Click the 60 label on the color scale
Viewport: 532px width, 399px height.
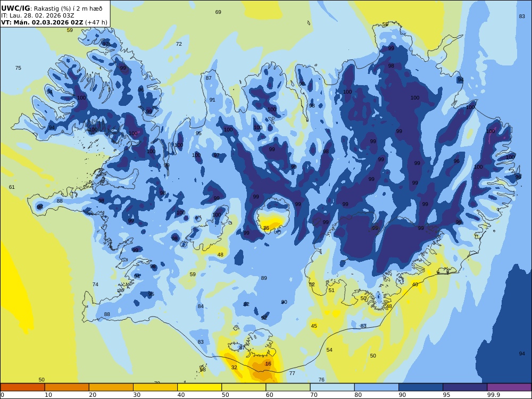[270, 395]
